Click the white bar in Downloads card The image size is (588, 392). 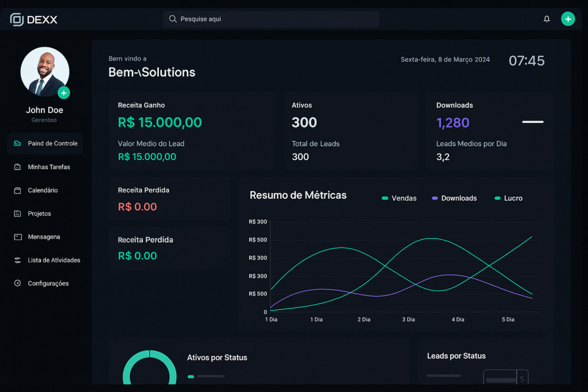coord(532,122)
